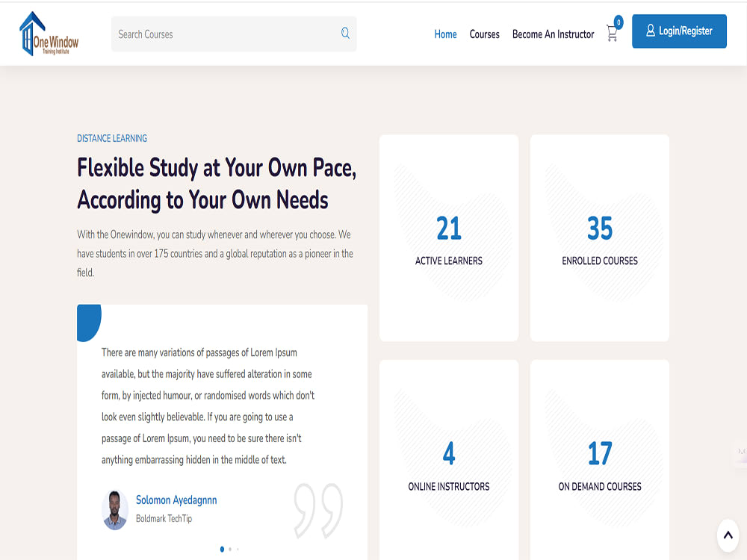747x560 pixels.
Task: Click the DISTANCE LEARNING label
Action: pos(112,138)
